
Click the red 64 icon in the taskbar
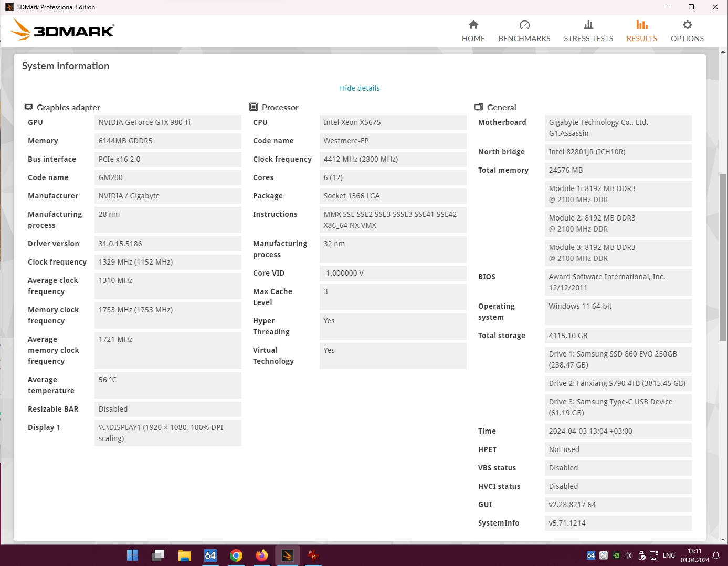tap(313, 555)
